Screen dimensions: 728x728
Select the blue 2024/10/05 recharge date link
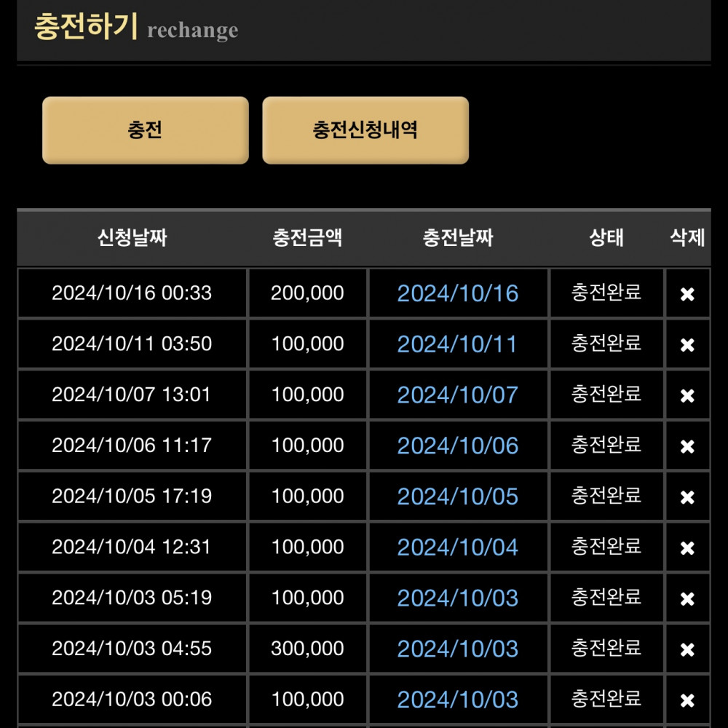(457, 496)
